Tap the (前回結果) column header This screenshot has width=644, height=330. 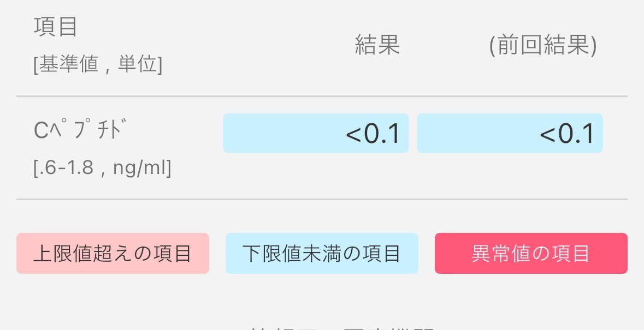[542, 45]
